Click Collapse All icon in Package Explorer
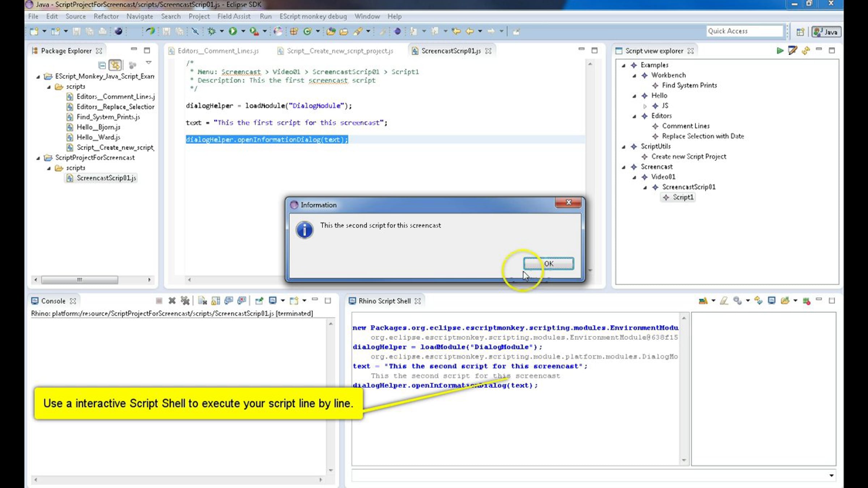868x488 pixels. pyautogui.click(x=102, y=65)
